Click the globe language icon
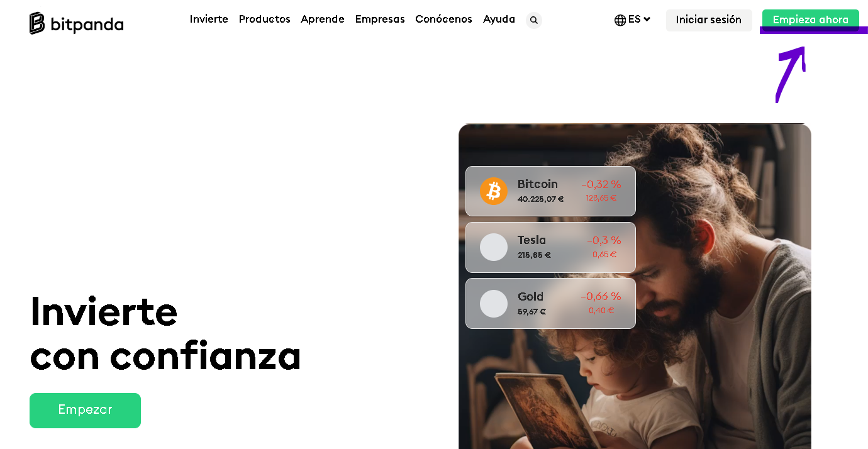868x449 pixels. pos(620,20)
